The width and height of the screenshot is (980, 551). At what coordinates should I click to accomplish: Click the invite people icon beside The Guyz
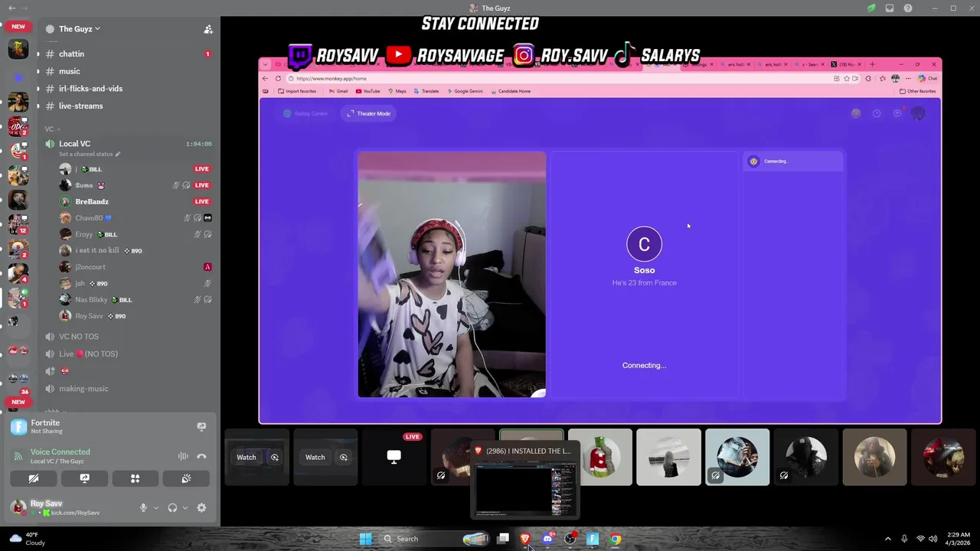207,29
